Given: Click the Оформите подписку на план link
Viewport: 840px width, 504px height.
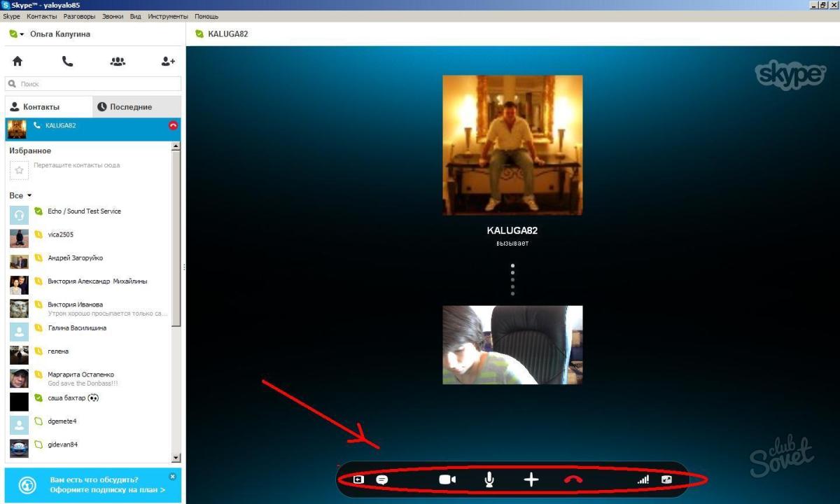Looking at the screenshot, I should pyautogui.click(x=107, y=490).
